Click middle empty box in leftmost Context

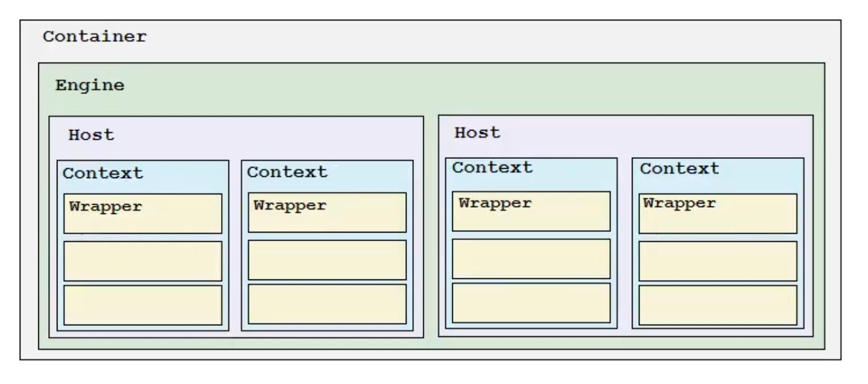coord(143,261)
